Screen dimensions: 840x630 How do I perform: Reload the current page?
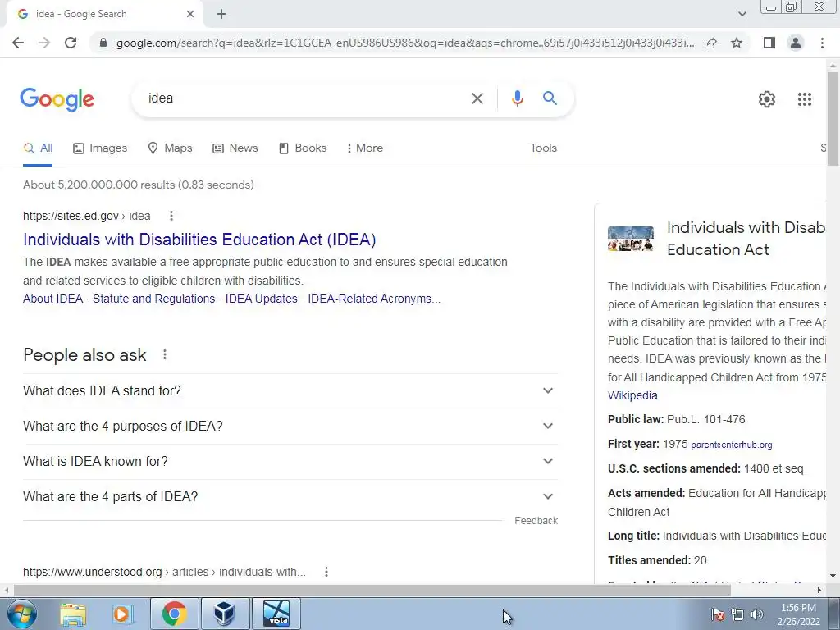pyautogui.click(x=71, y=43)
